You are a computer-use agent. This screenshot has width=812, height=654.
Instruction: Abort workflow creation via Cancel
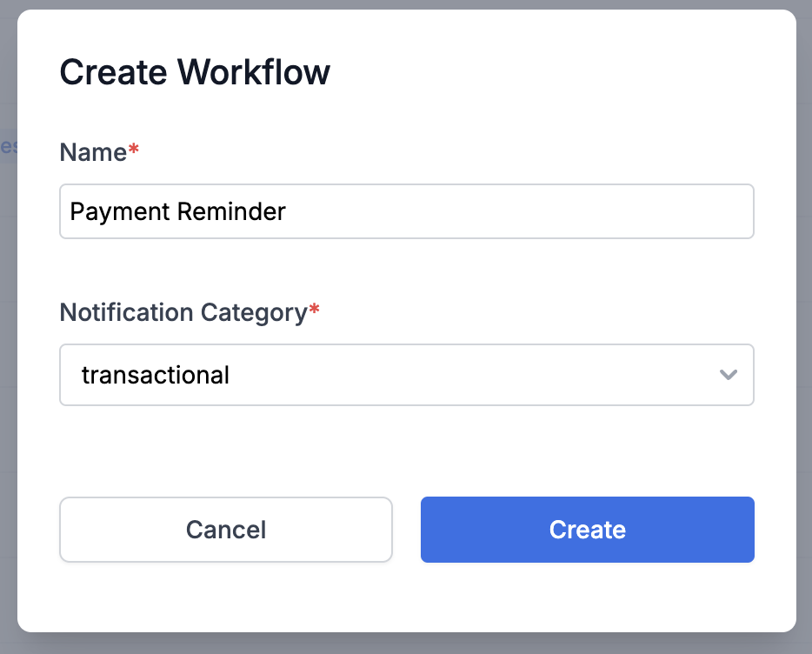click(x=226, y=530)
